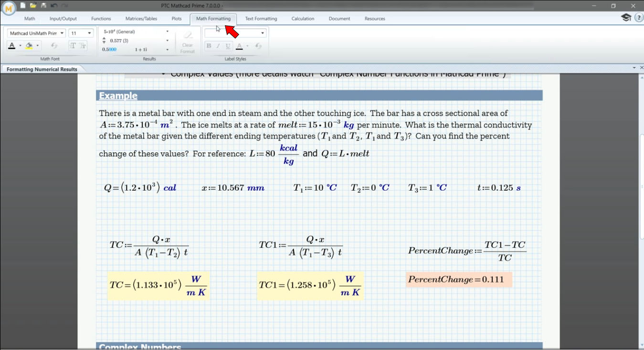Select the Example section heading
644x350 pixels.
118,95
